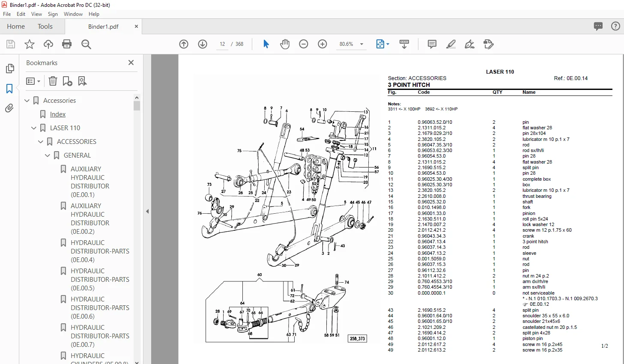
Task: Select the GENERAL bookmark
Action: point(77,155)
